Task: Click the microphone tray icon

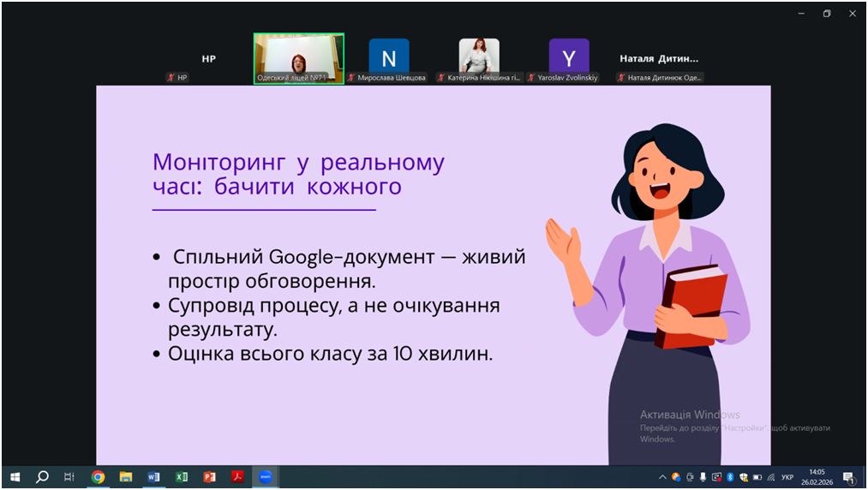Action: pos(703,477)
